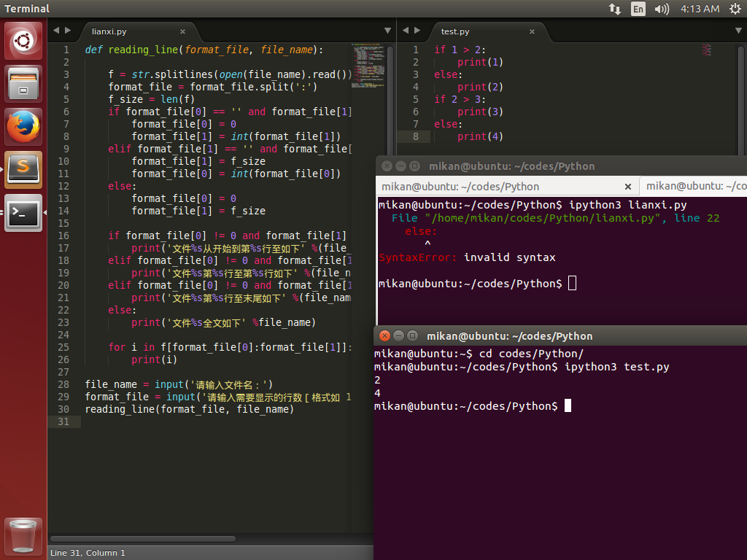Switch to Sublime Text launcher icon

[x=24, y=170]
